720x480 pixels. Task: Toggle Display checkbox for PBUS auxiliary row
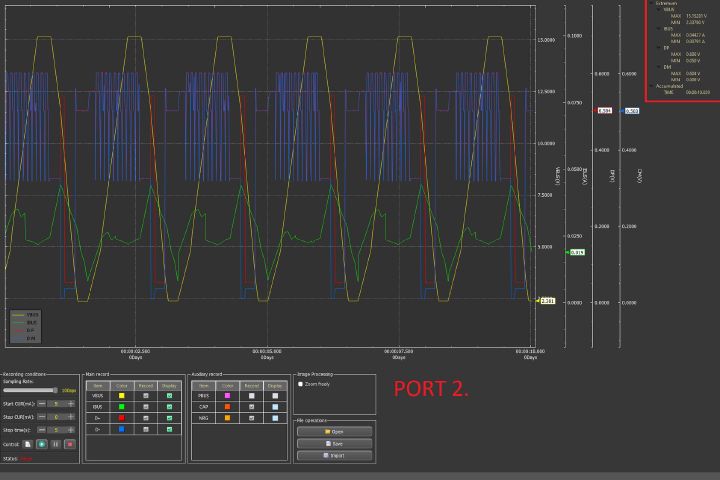[274, 396]
